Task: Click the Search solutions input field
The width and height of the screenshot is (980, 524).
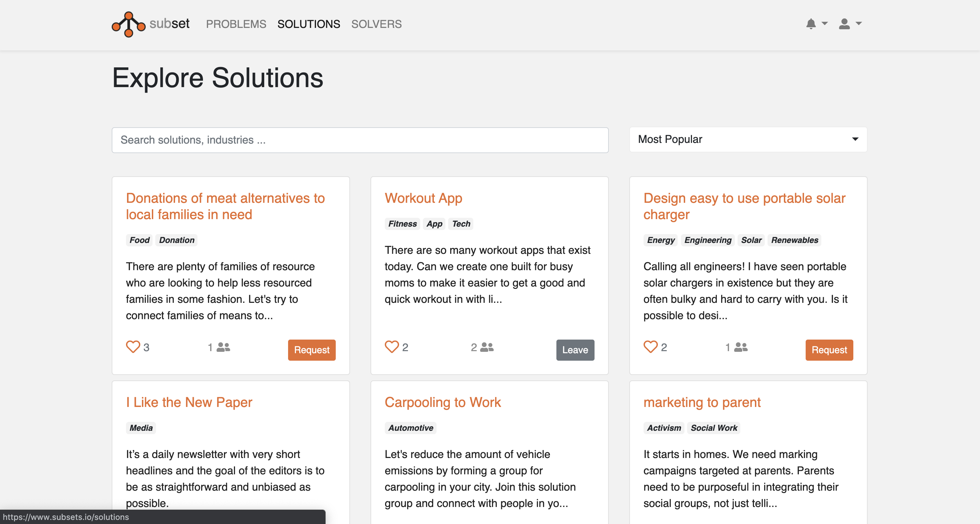Action: 360,140
